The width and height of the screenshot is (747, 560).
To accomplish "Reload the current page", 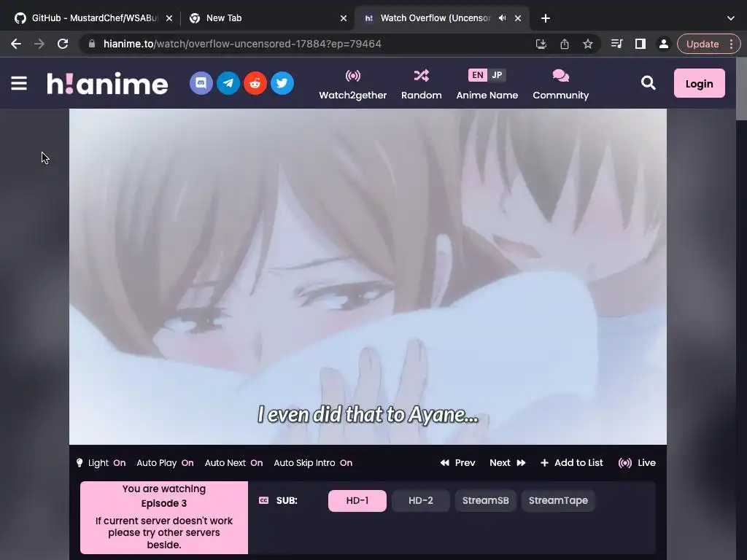I will pos(63,44).
